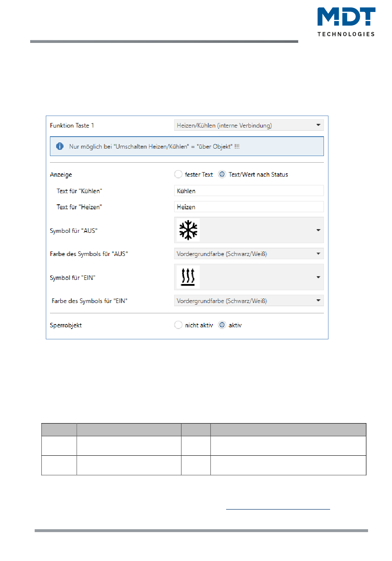Click the blue info icon in notice
The width and height of the screenshot is (392, 561).
click(x=60, y=147)
